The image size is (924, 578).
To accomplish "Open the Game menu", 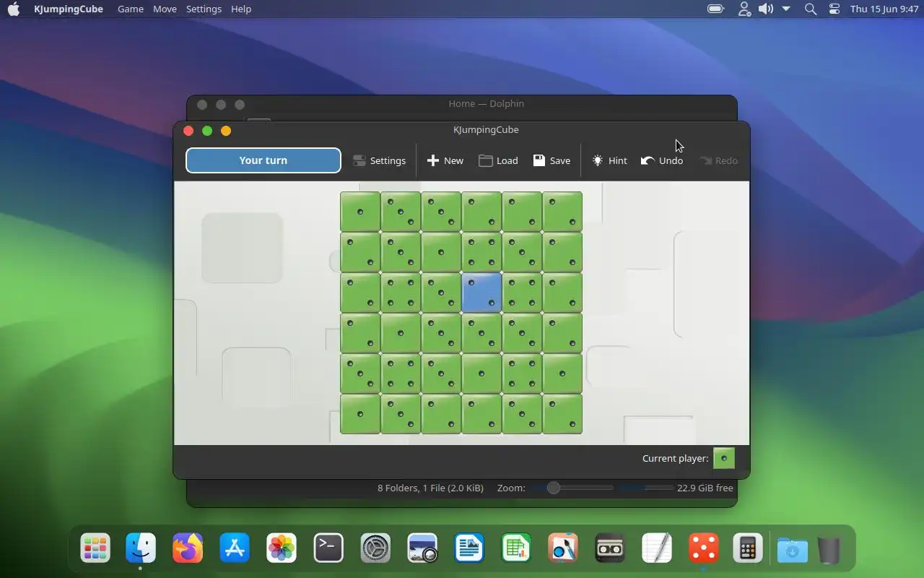I will pos(131,9).
